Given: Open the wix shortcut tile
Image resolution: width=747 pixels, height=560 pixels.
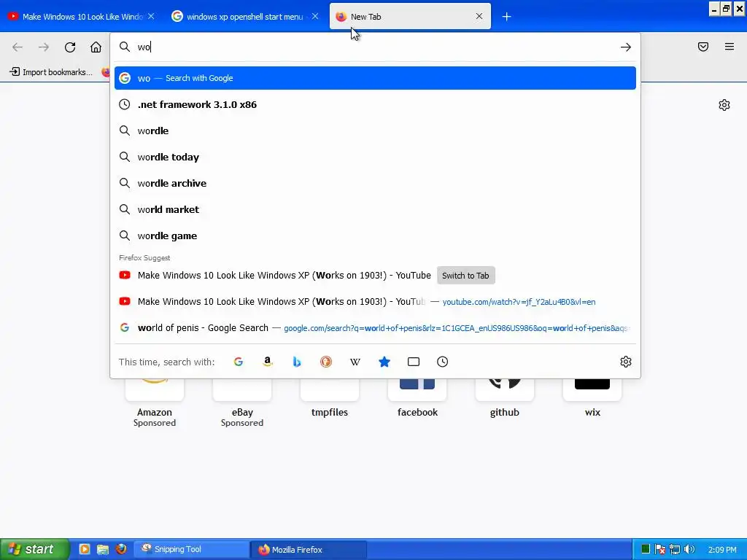Looking at the screenshot, I should [x=592, y=397].
